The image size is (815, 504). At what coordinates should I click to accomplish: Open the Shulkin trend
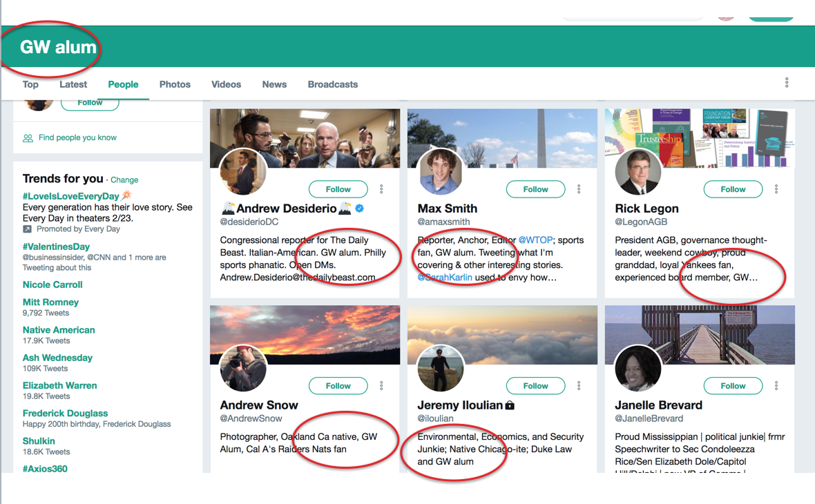pyautogui.click(x=39, y=440)
